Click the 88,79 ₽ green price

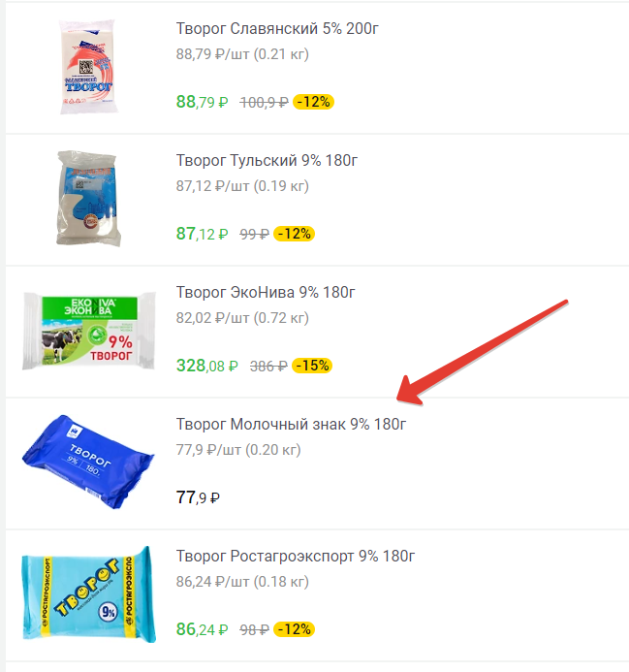pos(202,102)
